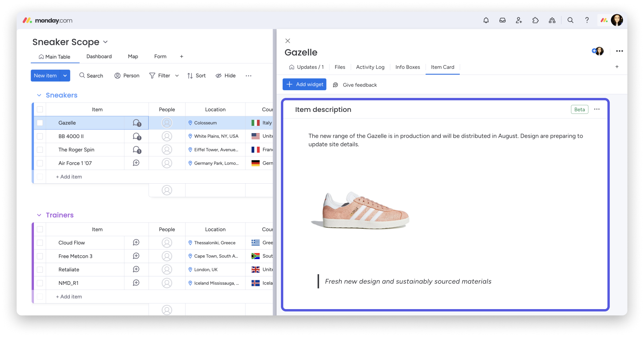Select all items in Sneakers group
Image resolution: width=644 pixels, height=337 pixels.
click(40, 109)
